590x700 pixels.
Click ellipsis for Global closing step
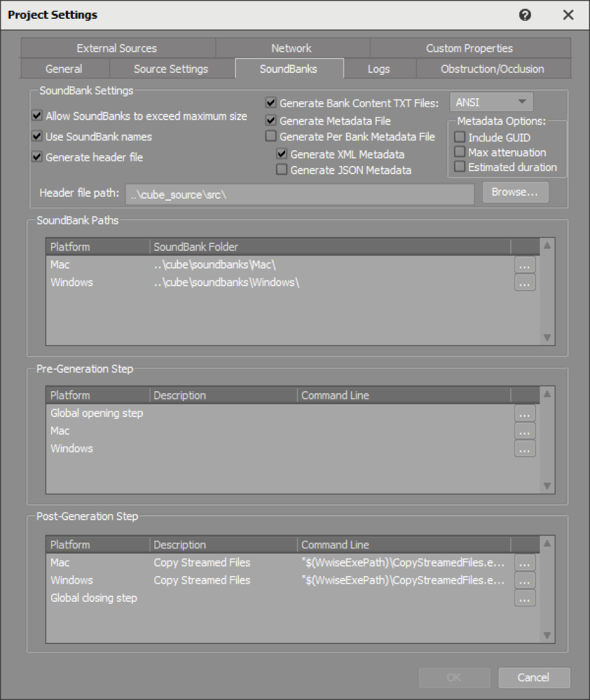(525, 598)
